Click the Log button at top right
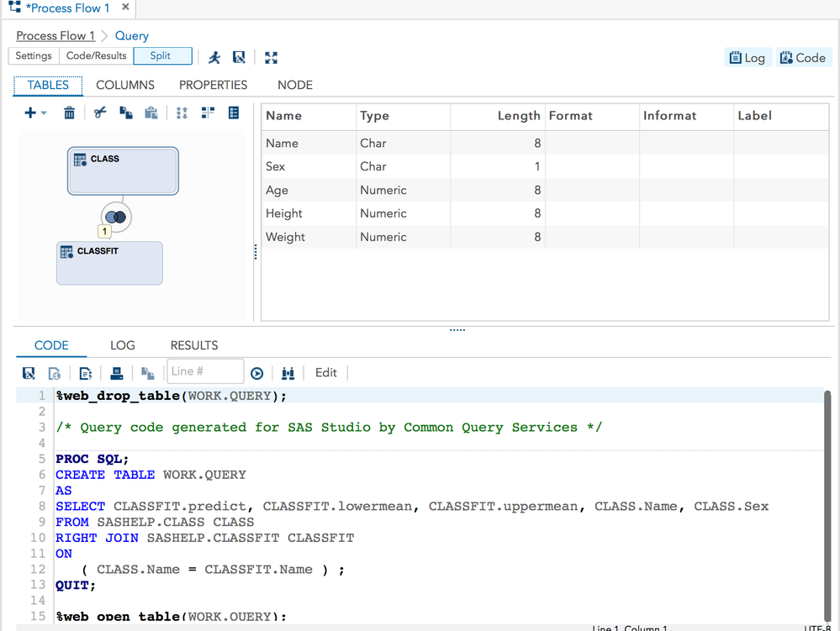Screen dimensions: 840x631 pos(748,57)
